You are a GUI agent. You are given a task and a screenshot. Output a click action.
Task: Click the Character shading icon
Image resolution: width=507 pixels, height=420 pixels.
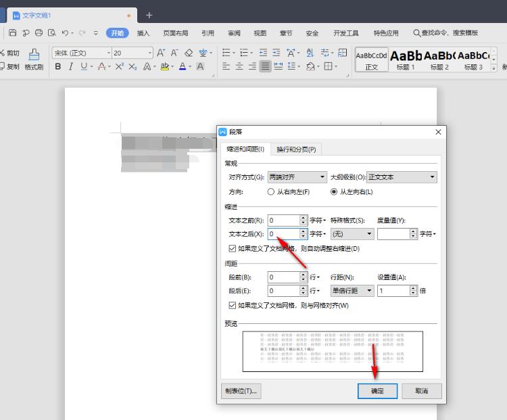click(200, 66)
